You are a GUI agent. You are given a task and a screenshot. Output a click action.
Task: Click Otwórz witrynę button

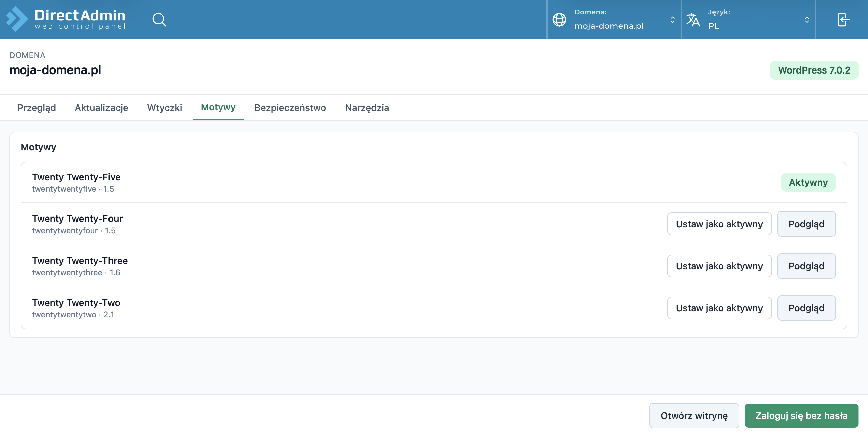694,415
